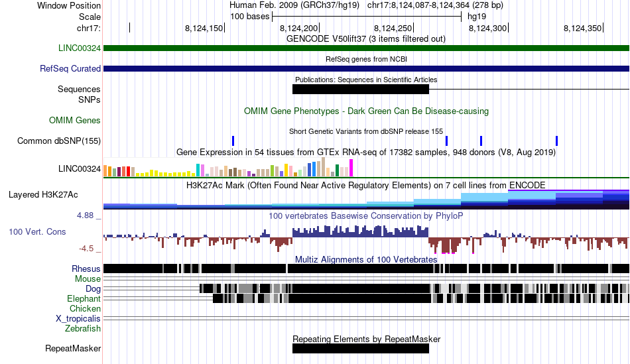Select the Mouse alignment row label

pos(88,279)
